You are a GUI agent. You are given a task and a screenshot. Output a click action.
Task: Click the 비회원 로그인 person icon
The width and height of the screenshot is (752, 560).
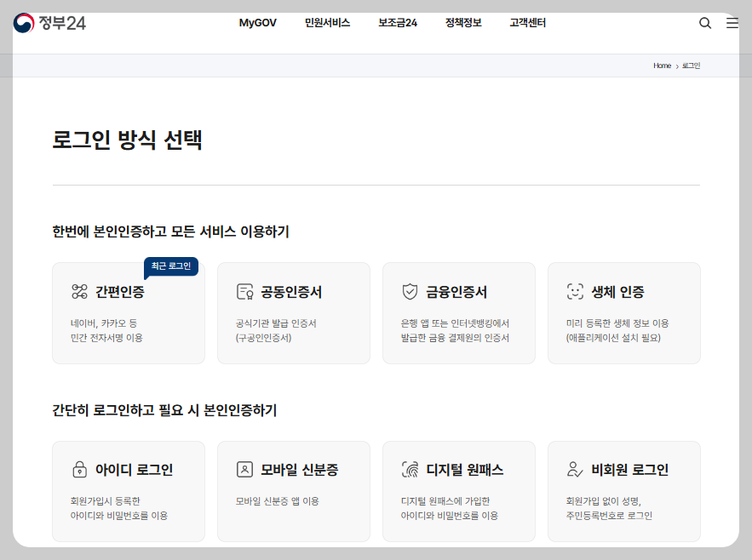(575, 470)
